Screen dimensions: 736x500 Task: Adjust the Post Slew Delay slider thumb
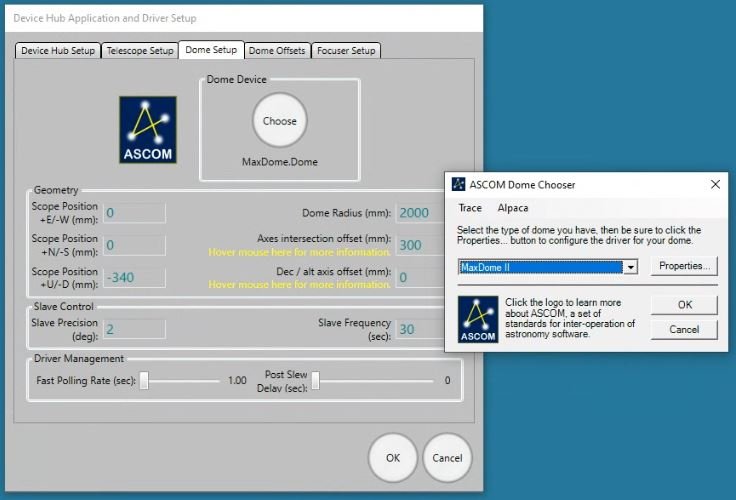coord(316,381)
